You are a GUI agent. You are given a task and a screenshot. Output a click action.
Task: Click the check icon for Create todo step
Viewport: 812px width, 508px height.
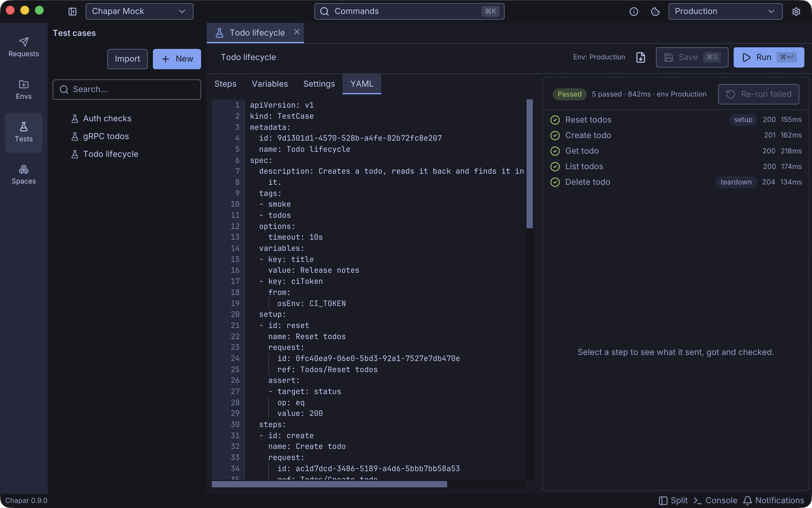555,136
